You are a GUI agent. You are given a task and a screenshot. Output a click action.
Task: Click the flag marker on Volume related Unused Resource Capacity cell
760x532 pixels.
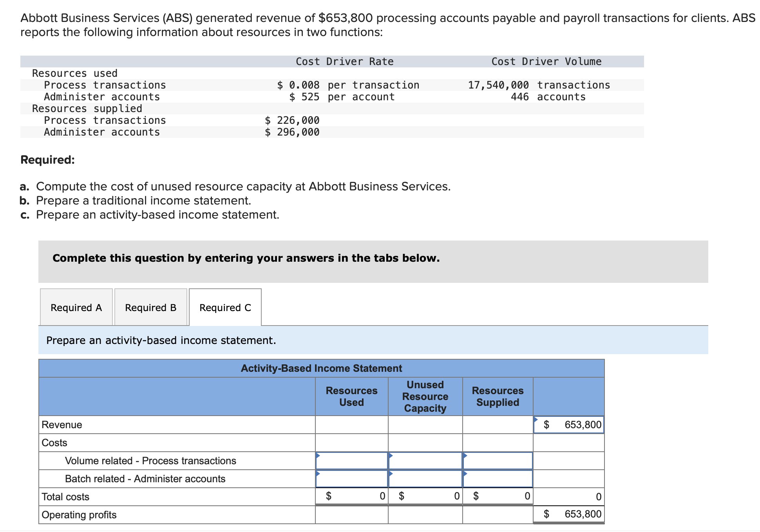[x=390, y=456]
